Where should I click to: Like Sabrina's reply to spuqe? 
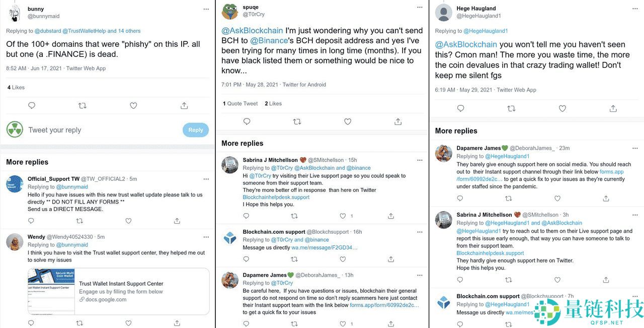tap(343, 216)
